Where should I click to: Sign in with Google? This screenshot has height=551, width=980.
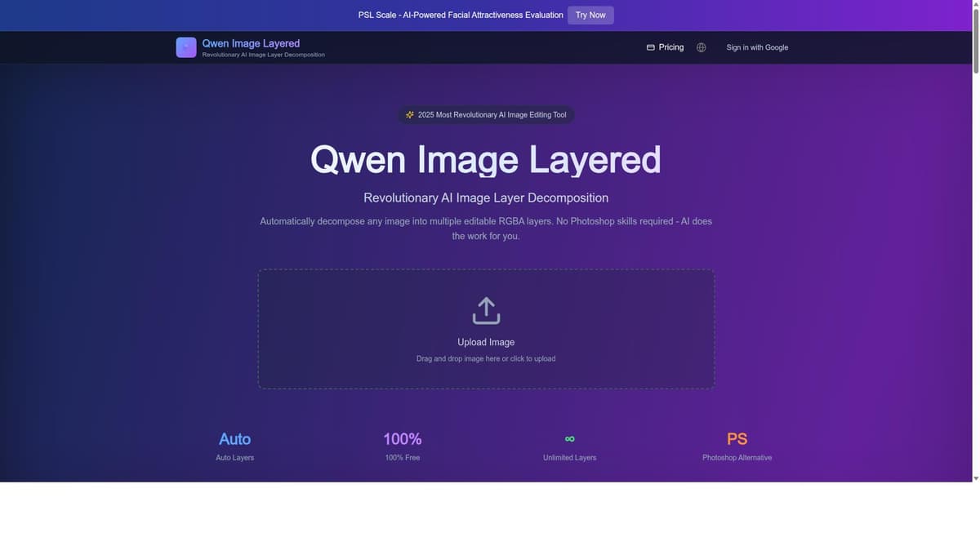point(757,47)
